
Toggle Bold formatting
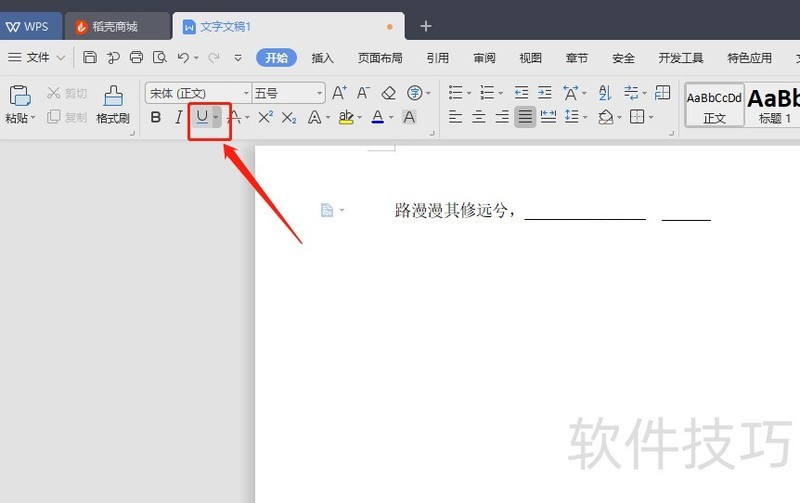click(156, 117)
